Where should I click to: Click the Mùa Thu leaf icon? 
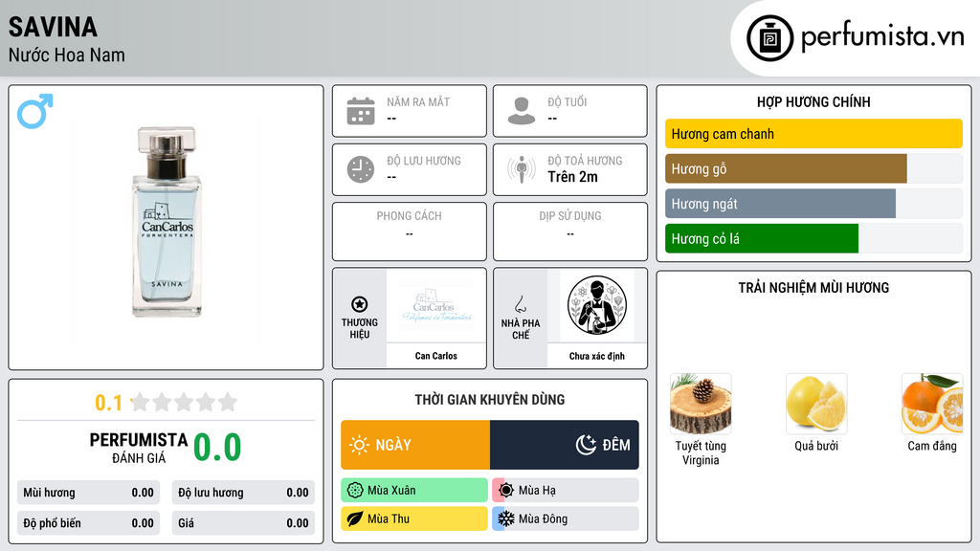point(355,518)
